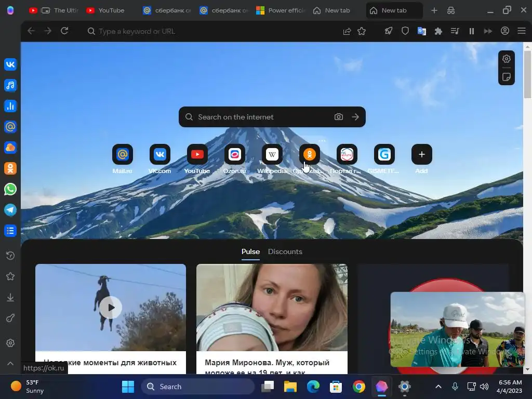Open the Gosuslugi portal speed dial tile
Image resolution: width=532 pixels, height=399 pixels.
tap(347, 154)
